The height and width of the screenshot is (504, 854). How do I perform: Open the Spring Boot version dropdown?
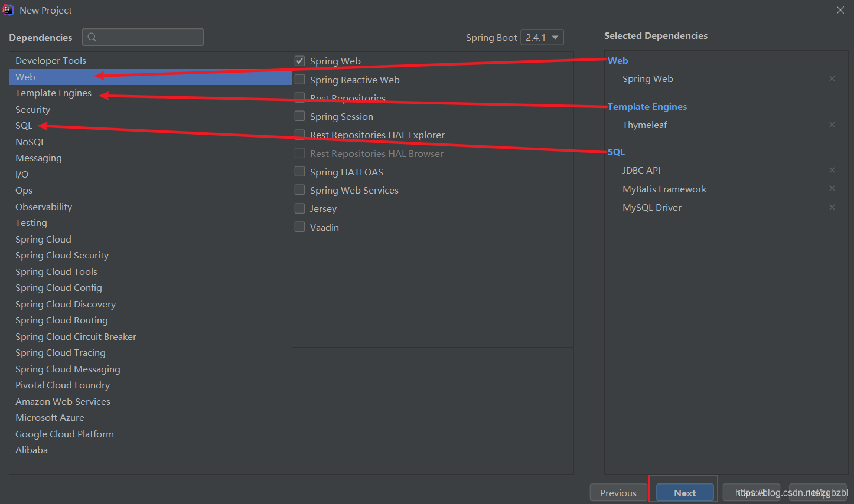542,37
